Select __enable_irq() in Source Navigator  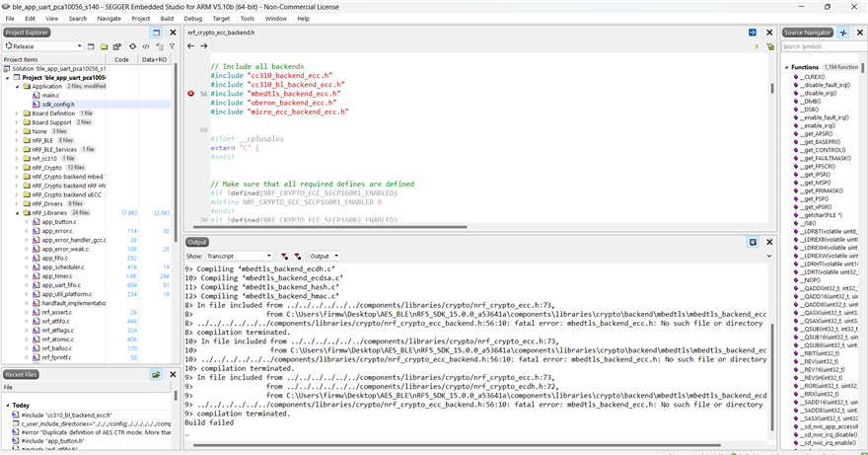[x=820, y=125]
